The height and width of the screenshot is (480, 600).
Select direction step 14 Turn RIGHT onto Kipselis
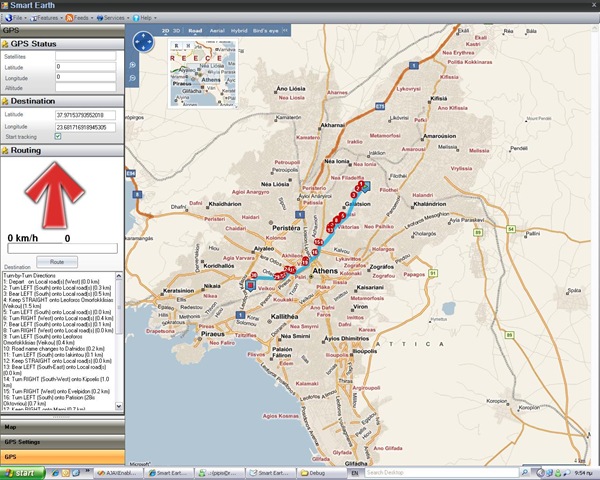[56, 382]
